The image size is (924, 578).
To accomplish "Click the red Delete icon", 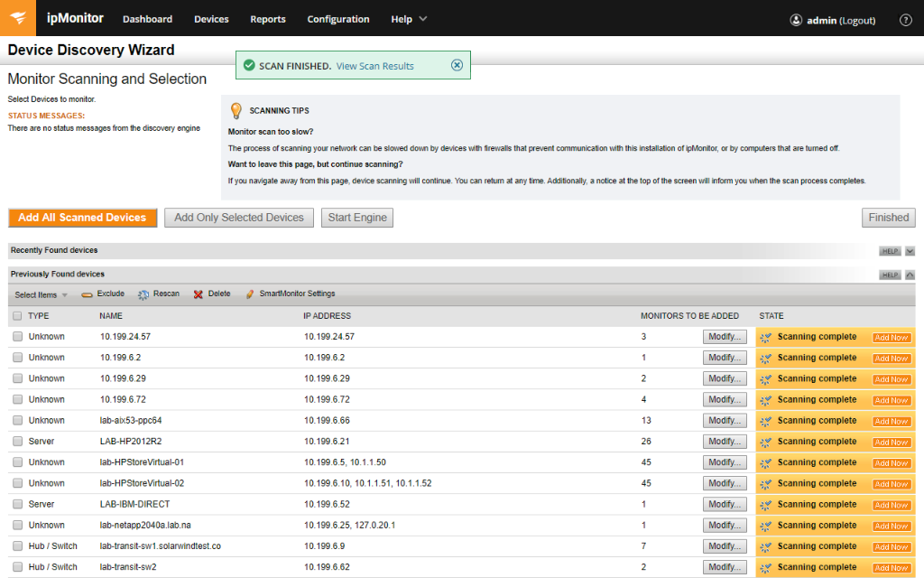I will coord(199,294).
